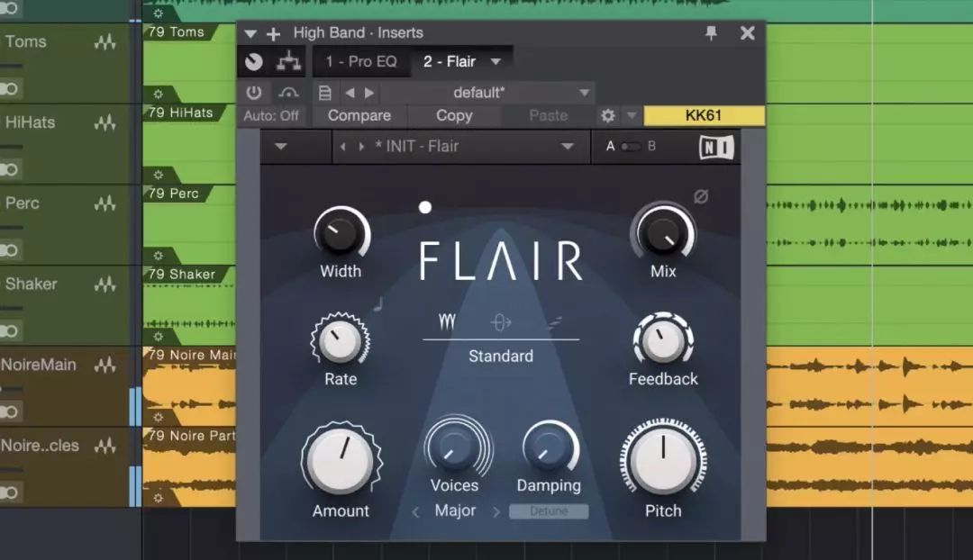
Task: Click the KK61 control link field
Action: click(x=704, y=115)
